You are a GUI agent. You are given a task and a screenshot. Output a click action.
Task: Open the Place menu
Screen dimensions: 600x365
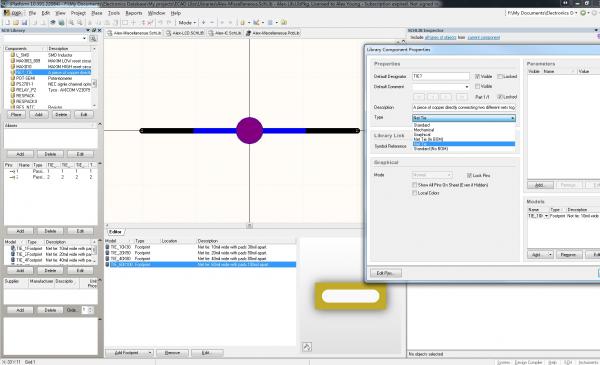point(97,13)
